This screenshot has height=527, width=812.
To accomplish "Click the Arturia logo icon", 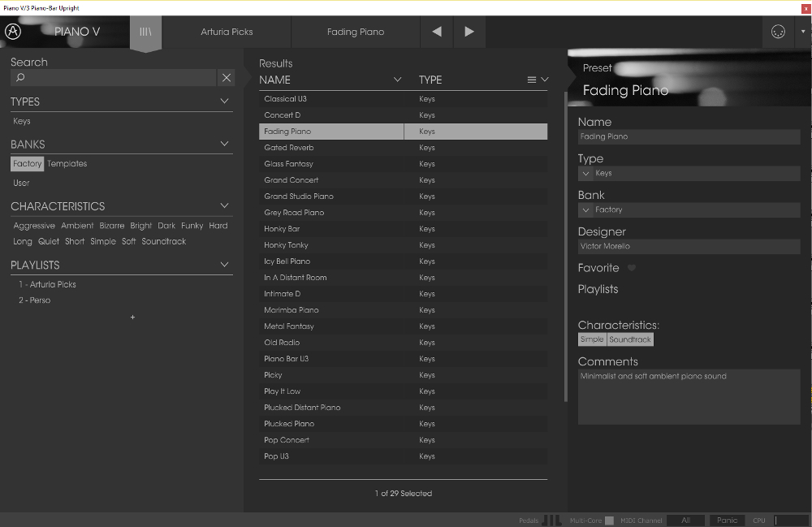I will [x=13, y=32].
